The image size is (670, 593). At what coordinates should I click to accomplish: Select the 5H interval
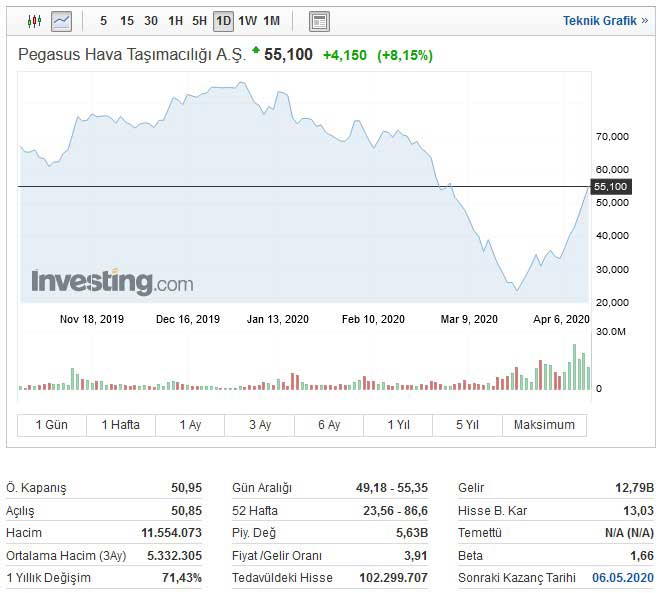coord(199,21)
